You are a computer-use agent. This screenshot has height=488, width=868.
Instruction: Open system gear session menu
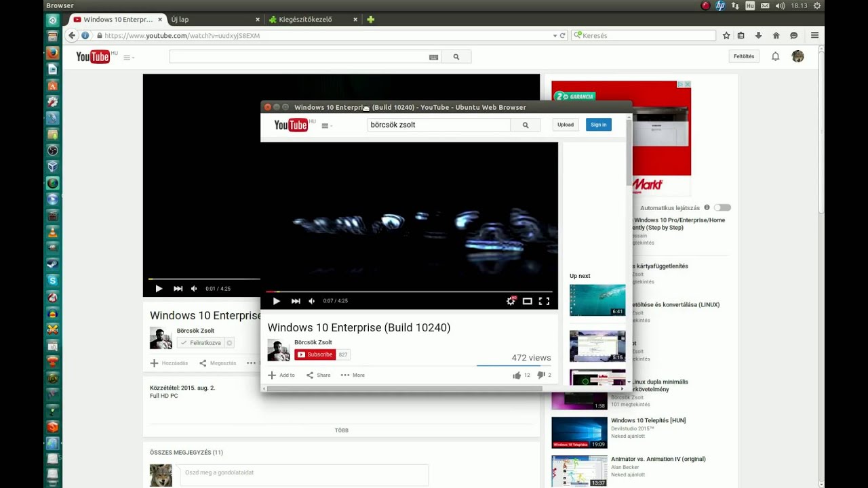816,5
